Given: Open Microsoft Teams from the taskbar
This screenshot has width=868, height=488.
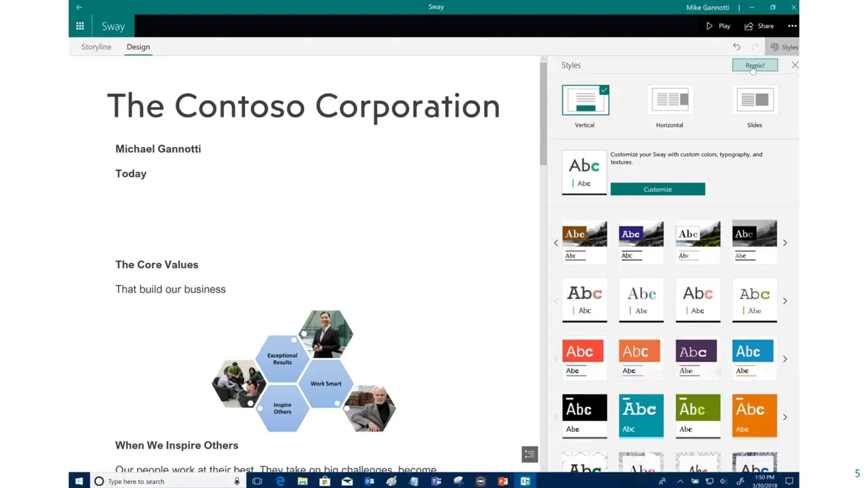Looking at the screenshot, I should 436,481.
